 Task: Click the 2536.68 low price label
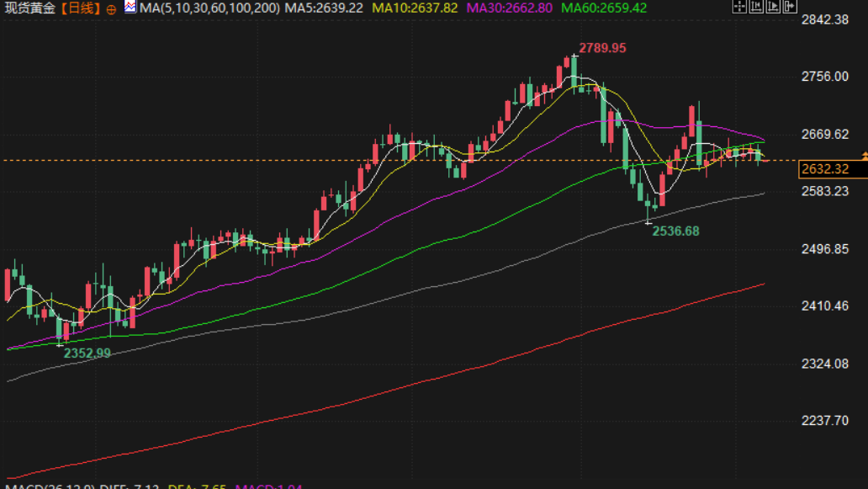675,231
